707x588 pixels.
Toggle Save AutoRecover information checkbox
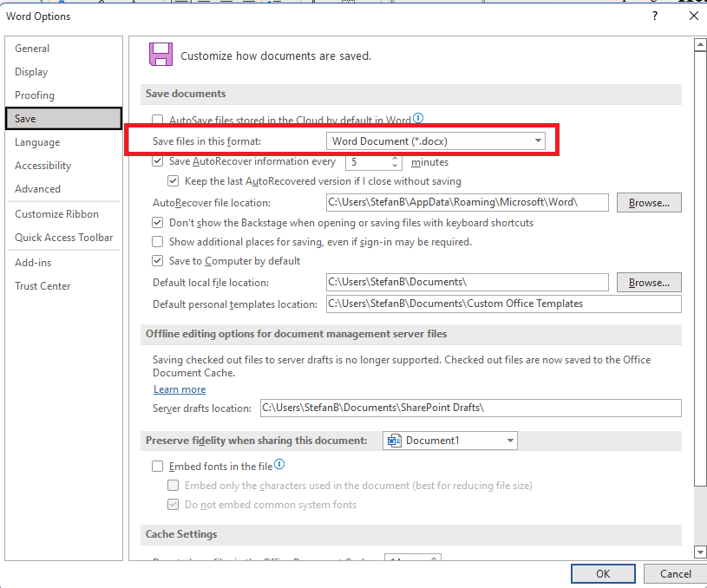(x=157, y=161)
